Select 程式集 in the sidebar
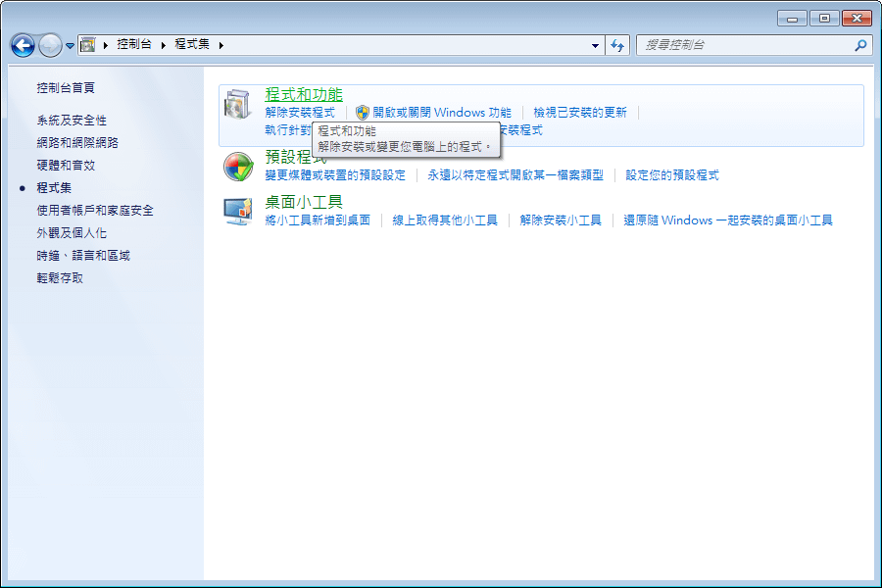This screenshot has height=588, width=882. (54, 187)
